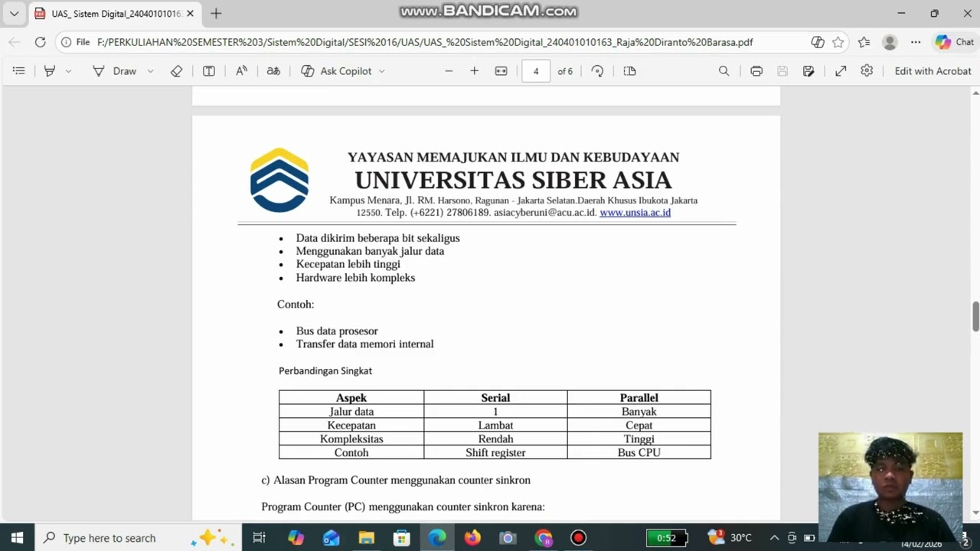Open the weather 30°C widget

pyautogui.click(x=729, y=538)
